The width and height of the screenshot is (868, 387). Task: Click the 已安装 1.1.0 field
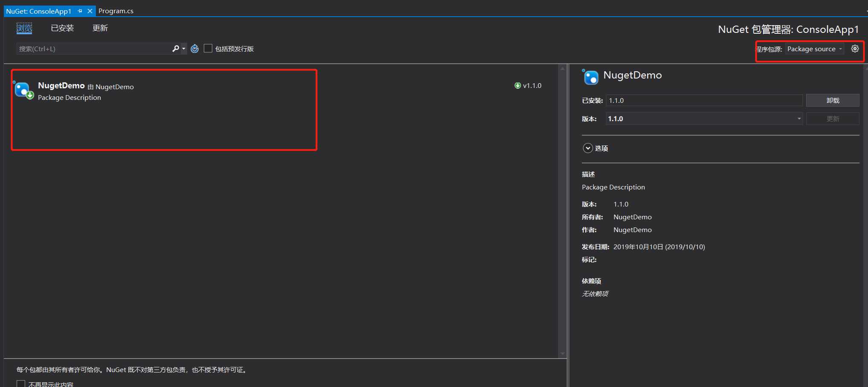pos(704,100)
